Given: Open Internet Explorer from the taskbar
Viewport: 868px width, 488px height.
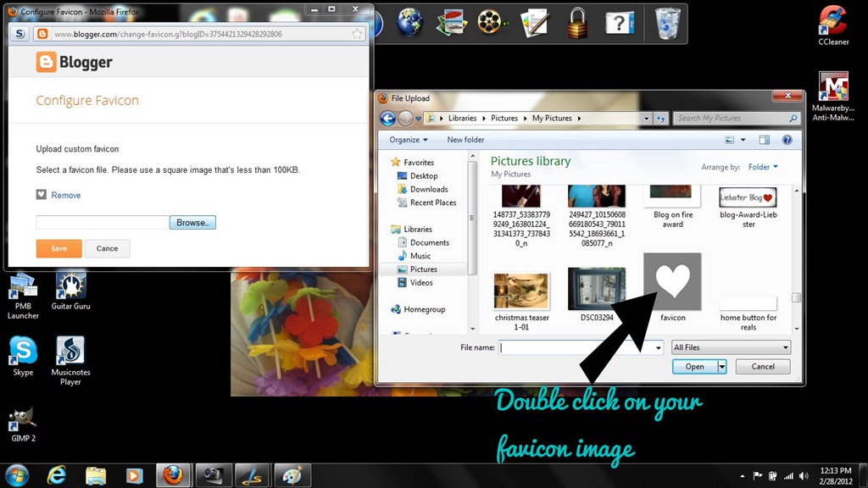Looking at the screenshot, I should (57, 476).
